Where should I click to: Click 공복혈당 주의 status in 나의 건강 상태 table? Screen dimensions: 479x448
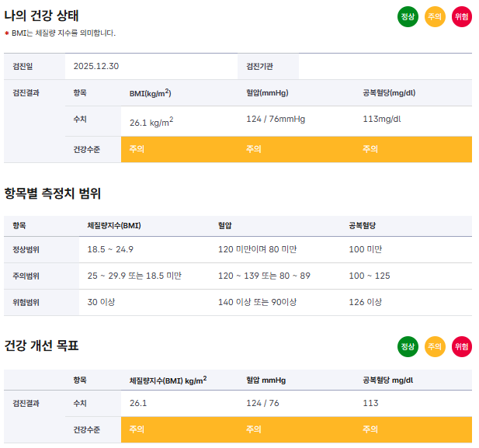tap(370, 149)
